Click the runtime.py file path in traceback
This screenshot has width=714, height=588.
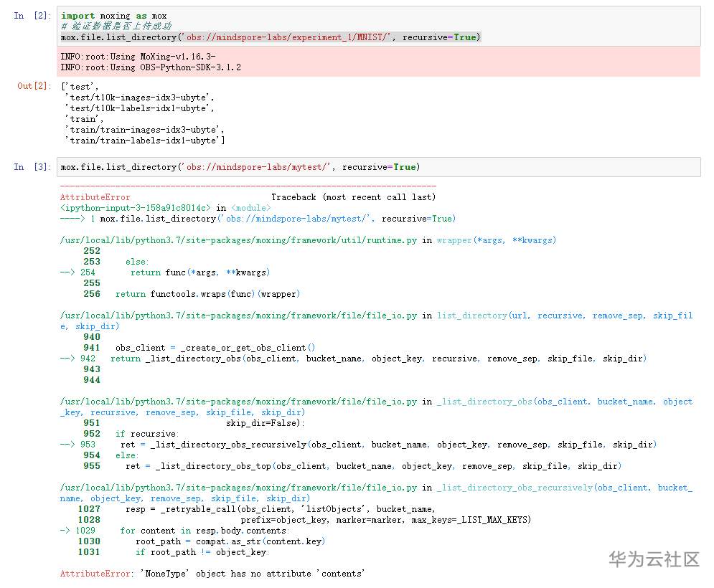point(238,240)
